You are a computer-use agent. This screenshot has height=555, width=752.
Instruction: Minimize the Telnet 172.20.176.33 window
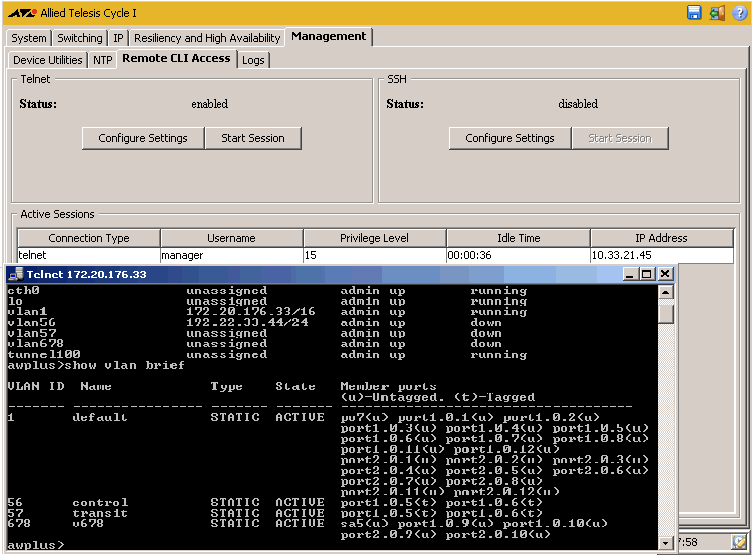point(630,274)
